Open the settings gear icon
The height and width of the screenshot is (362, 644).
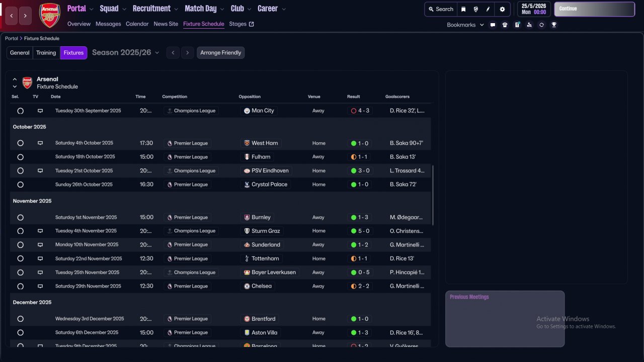click(x=502, y=9)
